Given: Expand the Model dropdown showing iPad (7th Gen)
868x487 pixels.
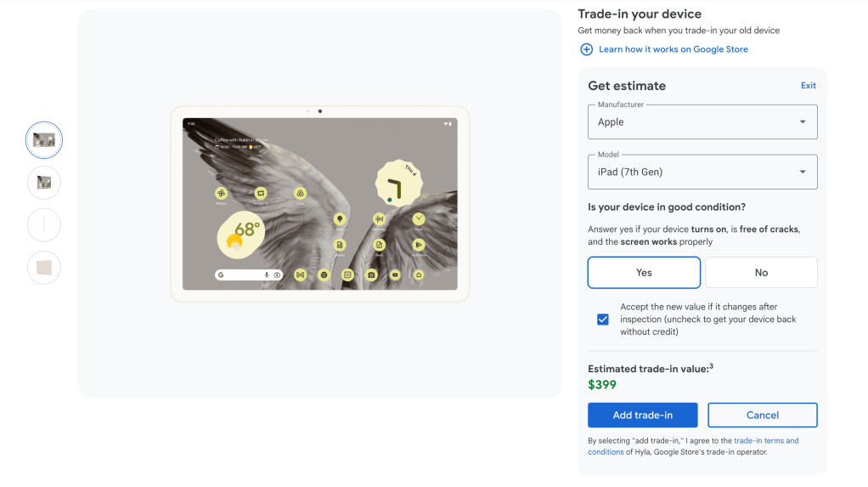Looking at the screenshot, I should (702, 172).
